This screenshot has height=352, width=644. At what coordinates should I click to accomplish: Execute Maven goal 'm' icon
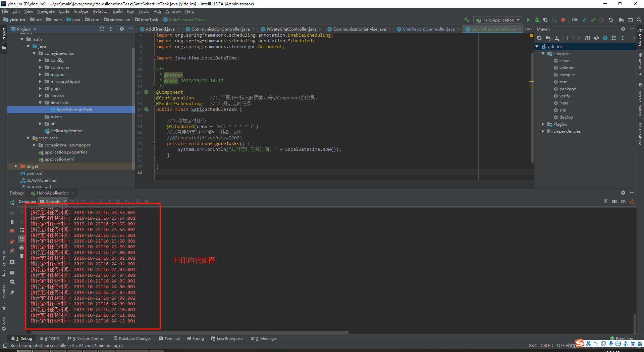pyautogui.click(x=588, y=38)
